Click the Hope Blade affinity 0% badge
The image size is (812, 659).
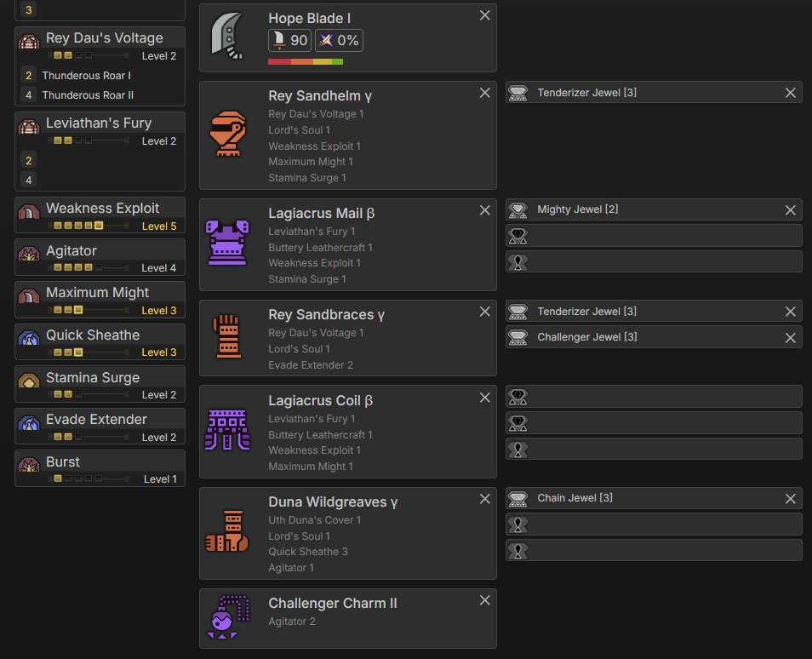(x=339, y=40)
